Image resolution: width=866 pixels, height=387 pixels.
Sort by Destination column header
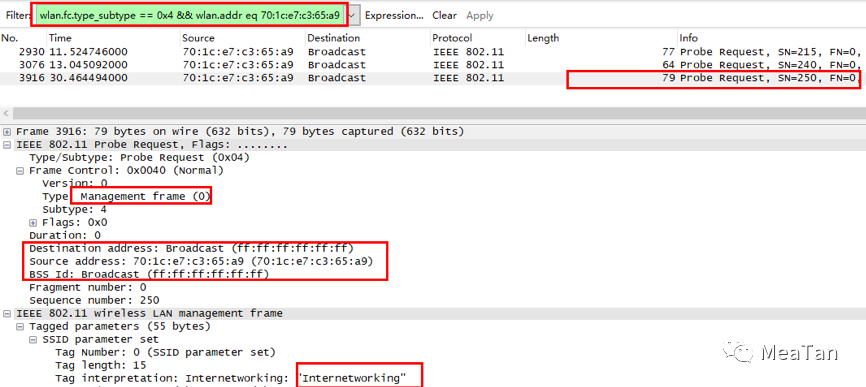(334, 38)
